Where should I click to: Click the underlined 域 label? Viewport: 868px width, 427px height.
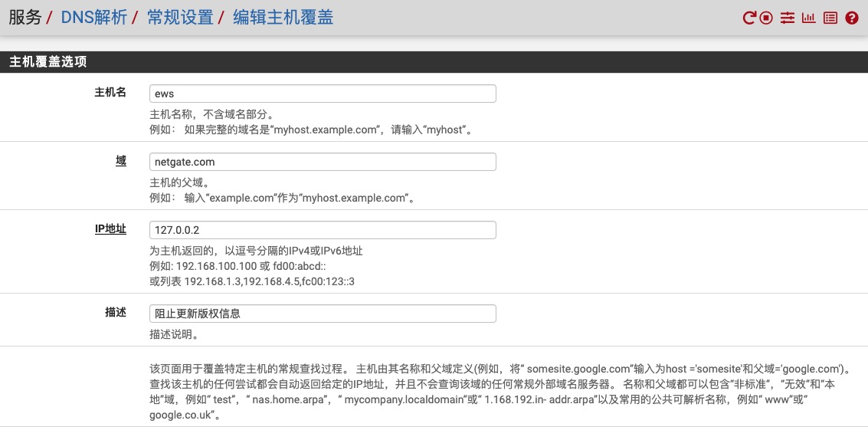[120, 161]
